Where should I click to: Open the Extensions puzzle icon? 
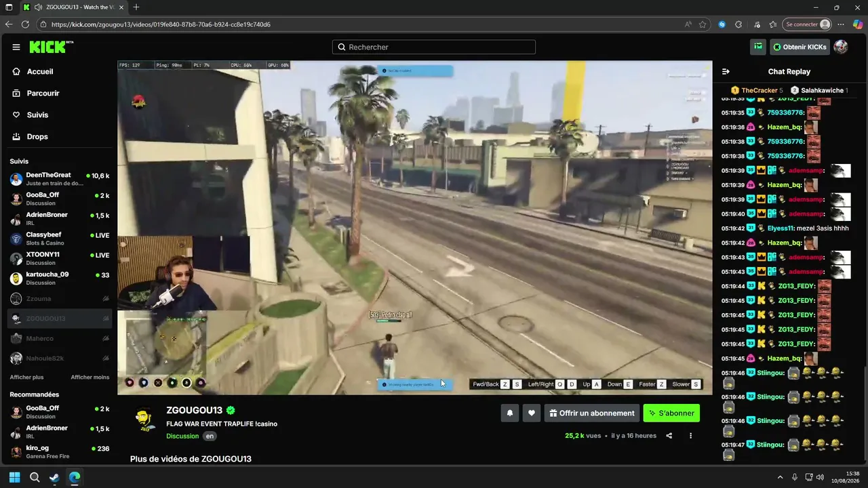click(x=738, y=24)
